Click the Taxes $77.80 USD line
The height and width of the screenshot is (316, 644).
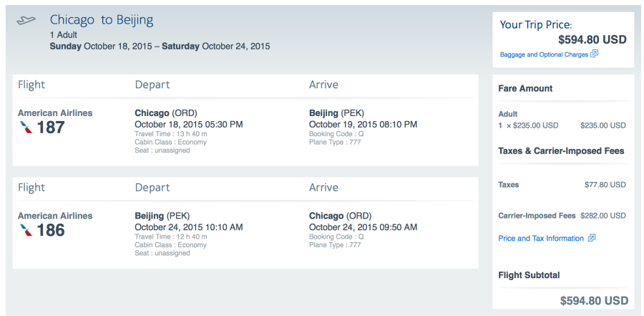(562, 185)
